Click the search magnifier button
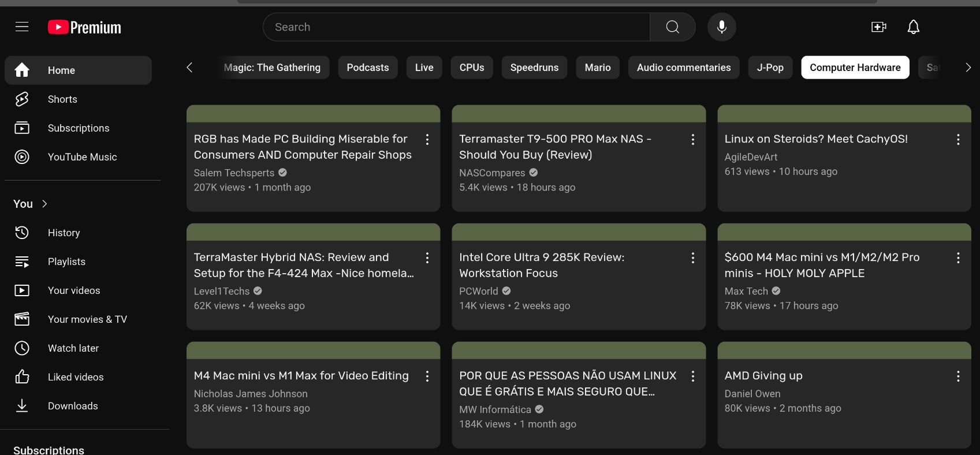The width and height of the screenshot is (980, 455). 673,27
